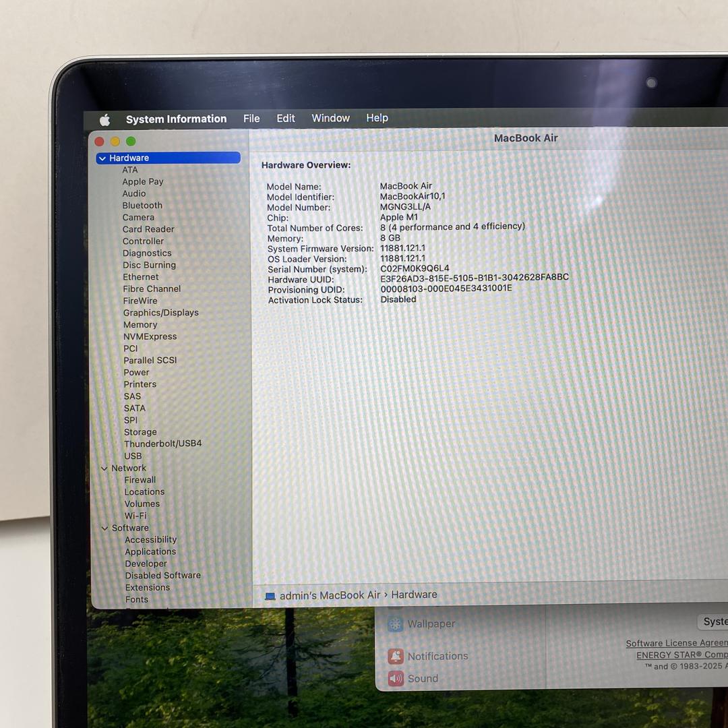This screenshot has height=728, width=728.
Task: Click Hardware in the bottom path bar
Action: coord(414,595)
